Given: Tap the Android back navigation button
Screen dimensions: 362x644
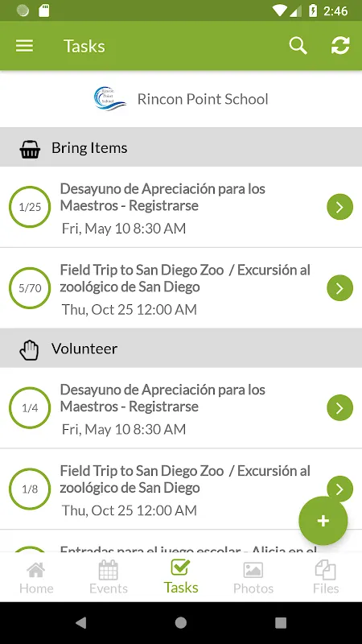Looking at the screenshot, I should coord(81,623).
